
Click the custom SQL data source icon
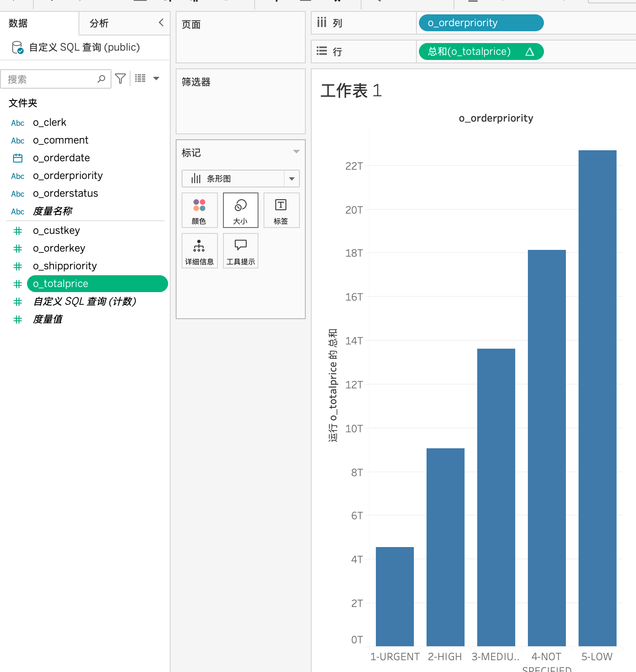(17, 47)
